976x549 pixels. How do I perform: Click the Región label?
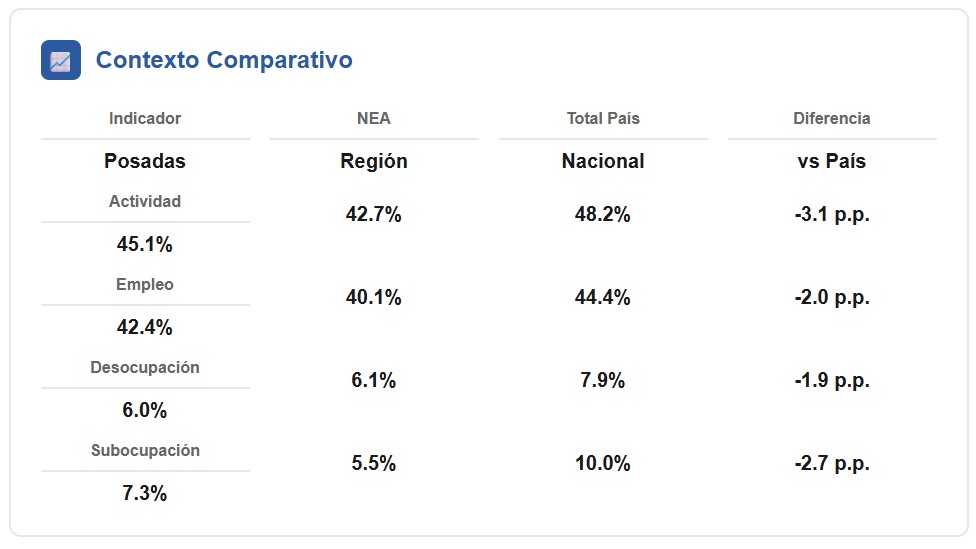373,161
